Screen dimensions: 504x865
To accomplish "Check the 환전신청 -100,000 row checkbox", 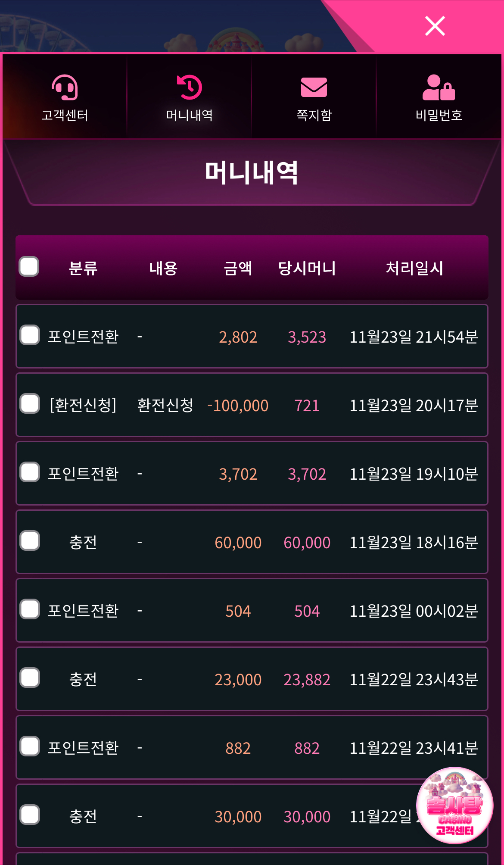I will [x=30, y=403].
